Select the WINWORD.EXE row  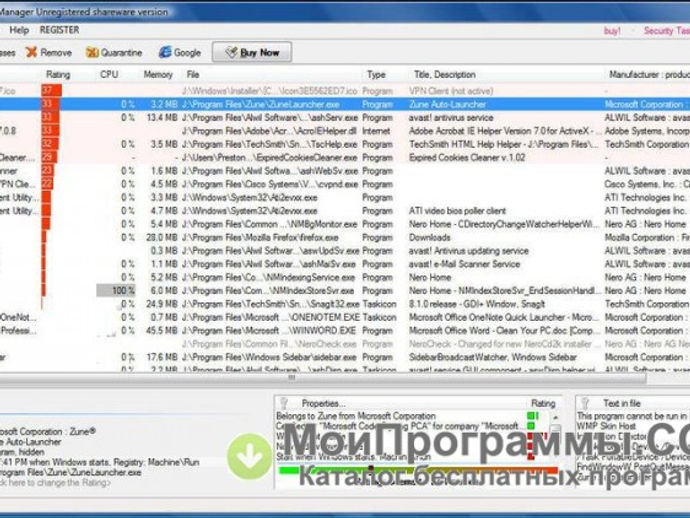click(x=345, y=331)
